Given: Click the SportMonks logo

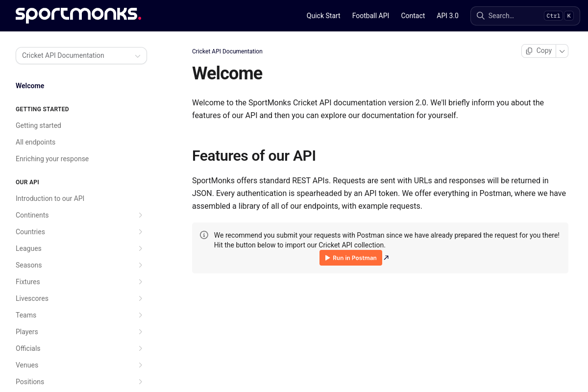Looking at the screenshot, I should coord(78,15).
